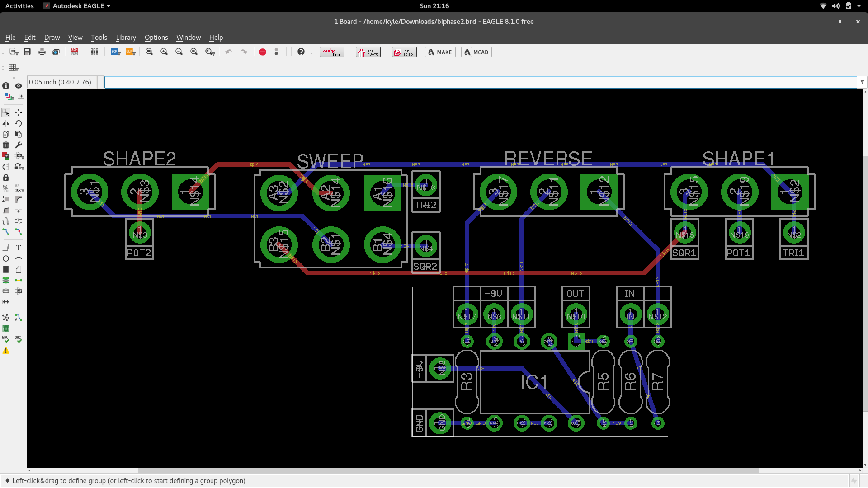Switch to schematic with SCH/BRD icon

(x=75, y=52)
